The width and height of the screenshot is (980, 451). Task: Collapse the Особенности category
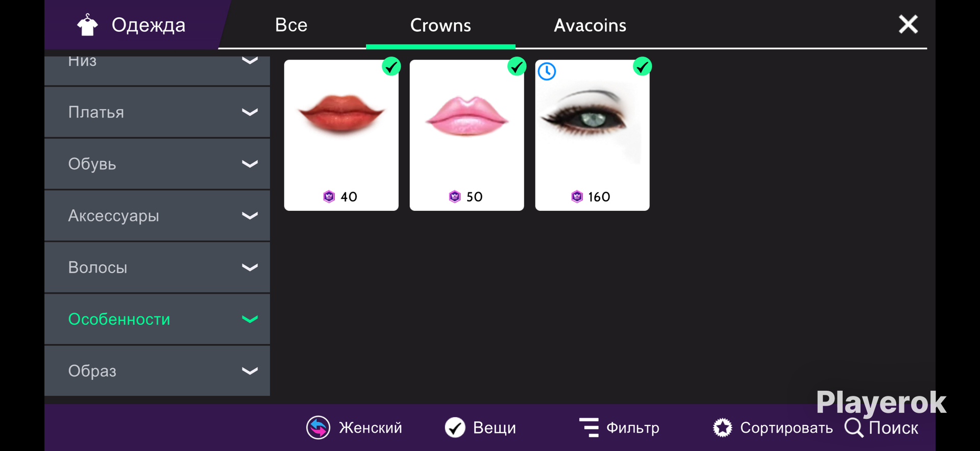[157, 319]
